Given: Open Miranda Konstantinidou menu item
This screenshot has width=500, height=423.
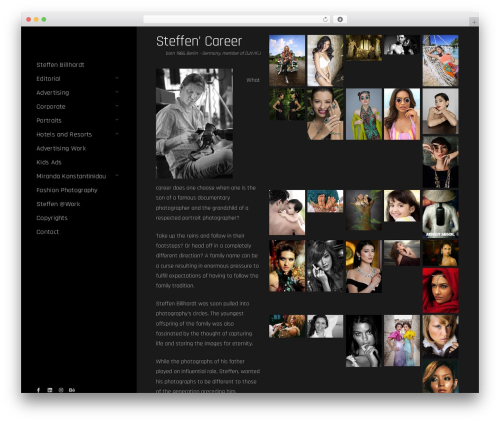Looking at the screenshot, I should [x=71, y=176].
